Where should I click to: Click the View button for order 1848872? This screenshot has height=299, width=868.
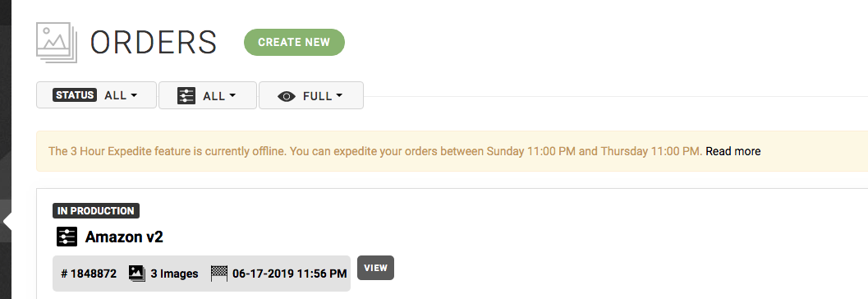tap(375, 268)
